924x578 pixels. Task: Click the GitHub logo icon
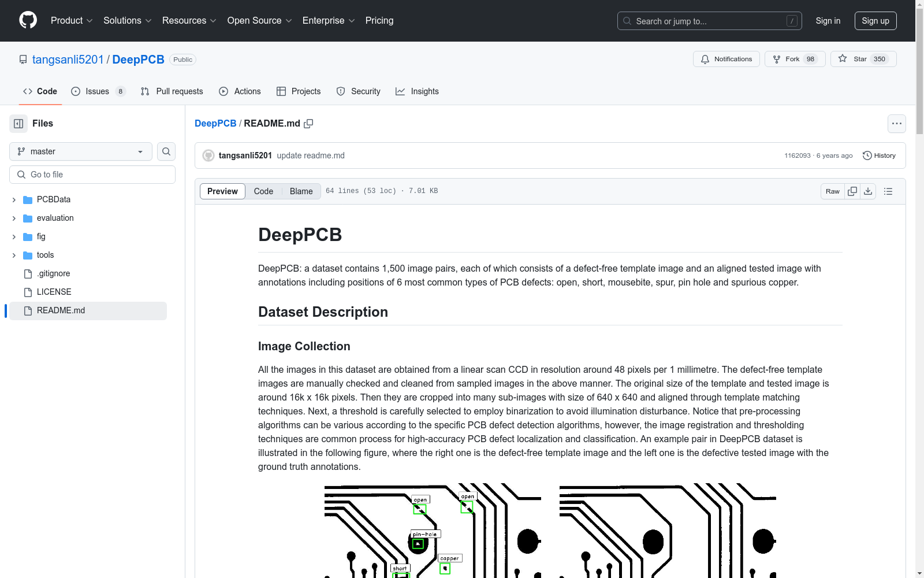(x=28, y=20)
